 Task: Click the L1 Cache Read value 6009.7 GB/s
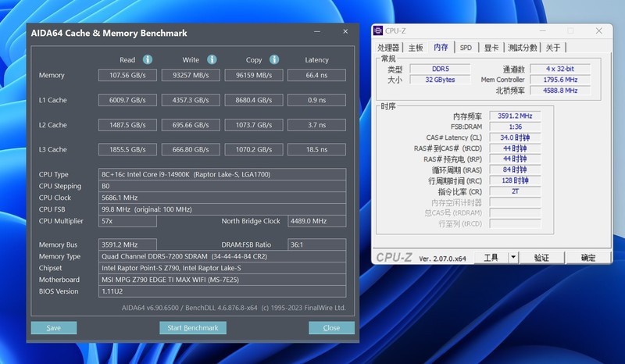[127, 100]
